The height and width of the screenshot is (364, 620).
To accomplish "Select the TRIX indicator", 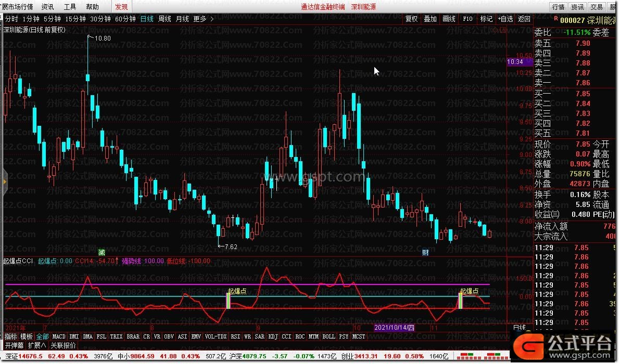I will [x=116, y=337].
